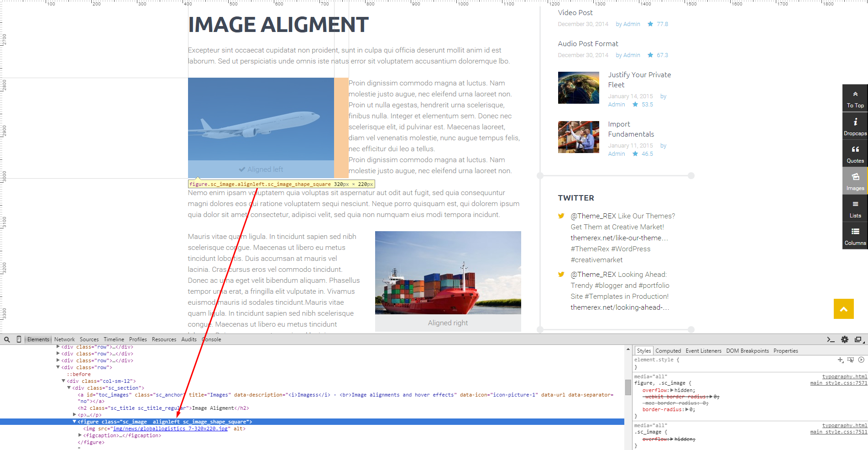This screenshot has height=450, width=868.
Task: Select the Lists item in side menu
Action: 855,208
